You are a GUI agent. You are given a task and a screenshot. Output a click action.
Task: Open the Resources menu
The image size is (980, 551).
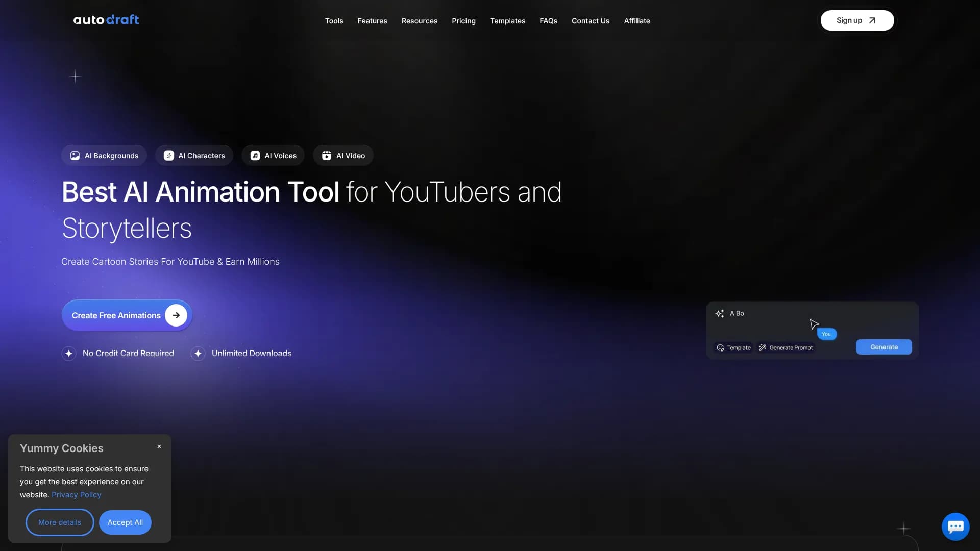419,21
